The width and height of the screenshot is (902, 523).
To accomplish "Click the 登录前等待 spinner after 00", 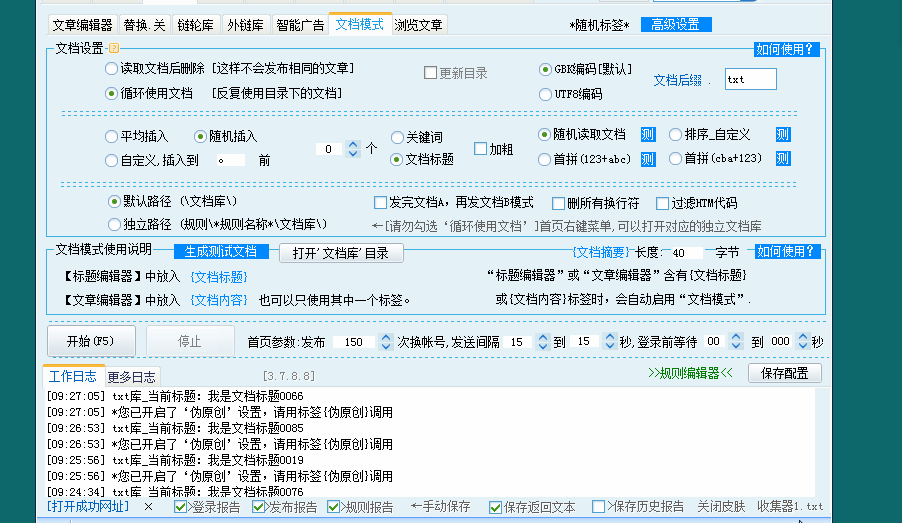I will point(741,342).
